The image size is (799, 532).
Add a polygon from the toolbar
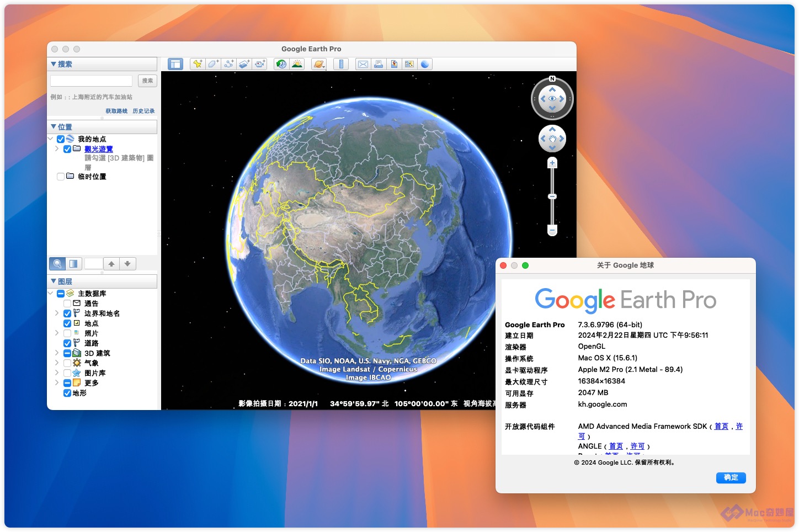coord(213,64)
